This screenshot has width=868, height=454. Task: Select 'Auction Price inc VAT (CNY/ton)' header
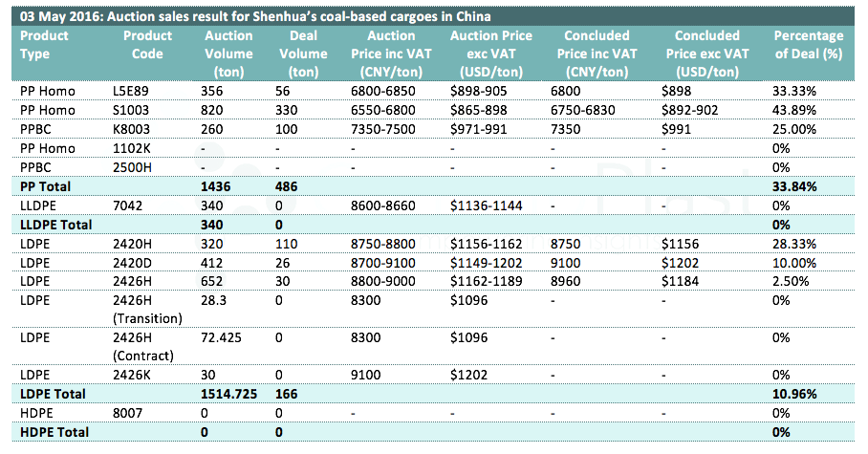391,54
